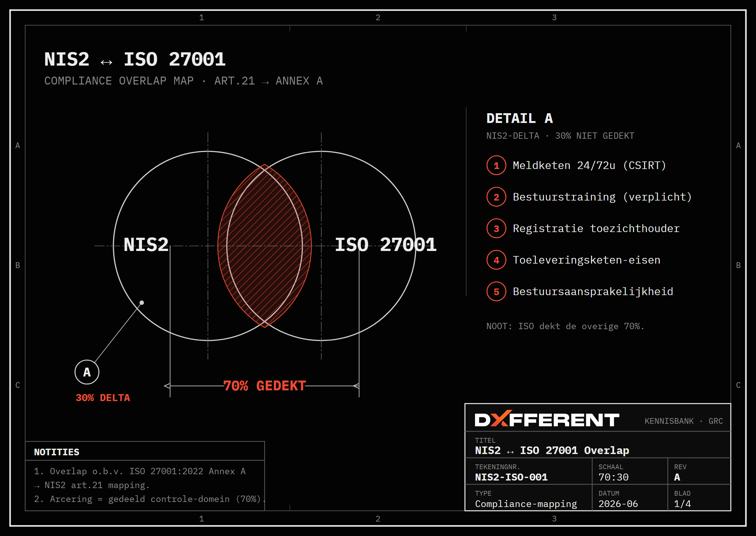Click the 'SCHAAL' field label
The height and width of the screenshot is (536, 756).
[610, 467]
